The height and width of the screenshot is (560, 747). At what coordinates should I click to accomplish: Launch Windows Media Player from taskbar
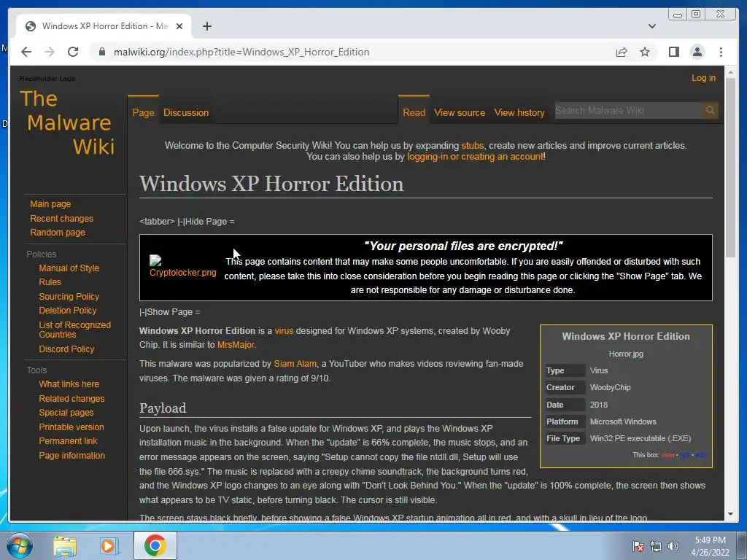(108, 545)
